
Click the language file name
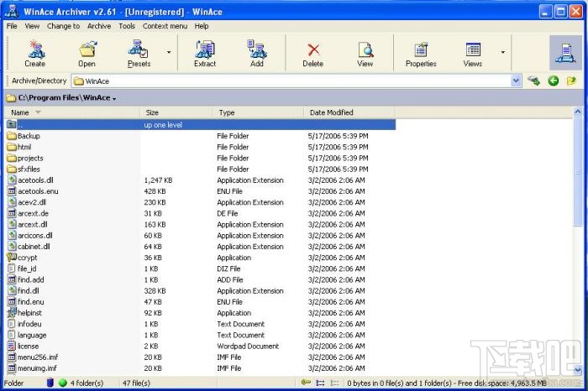32,335
